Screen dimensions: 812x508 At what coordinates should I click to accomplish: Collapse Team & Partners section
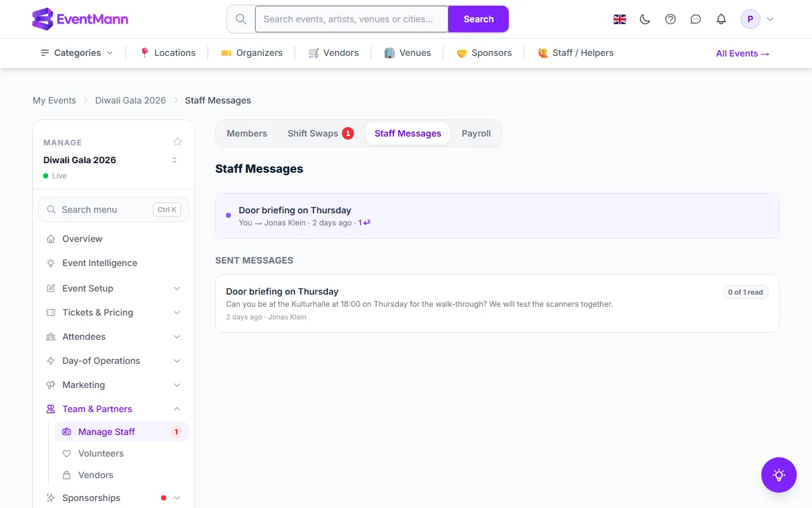pos(114,409)
